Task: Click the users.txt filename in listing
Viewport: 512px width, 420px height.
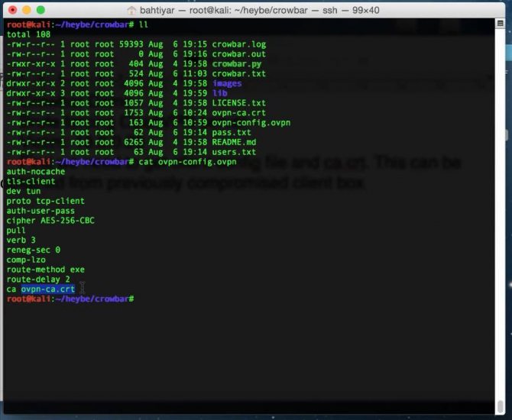Action: coord(235,152)
